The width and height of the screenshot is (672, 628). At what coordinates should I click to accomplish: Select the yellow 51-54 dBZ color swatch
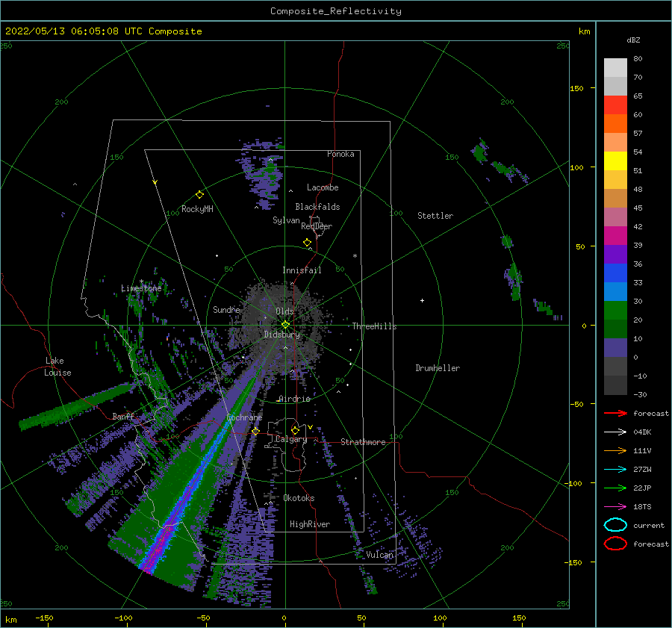click(x=615, y=161)
